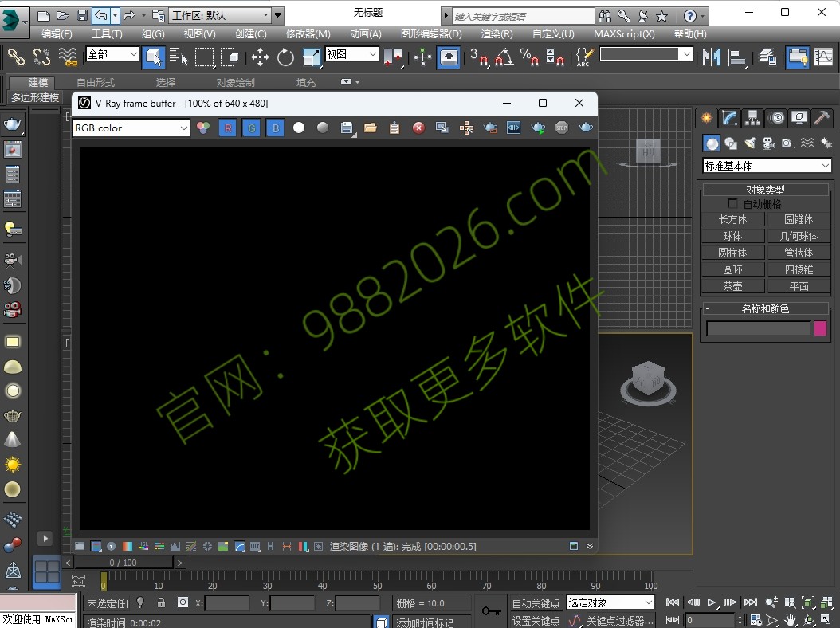The width and height of the screenshot is (840, 628).
Task: Select the Scale tool
Action: tap(312, 57)
